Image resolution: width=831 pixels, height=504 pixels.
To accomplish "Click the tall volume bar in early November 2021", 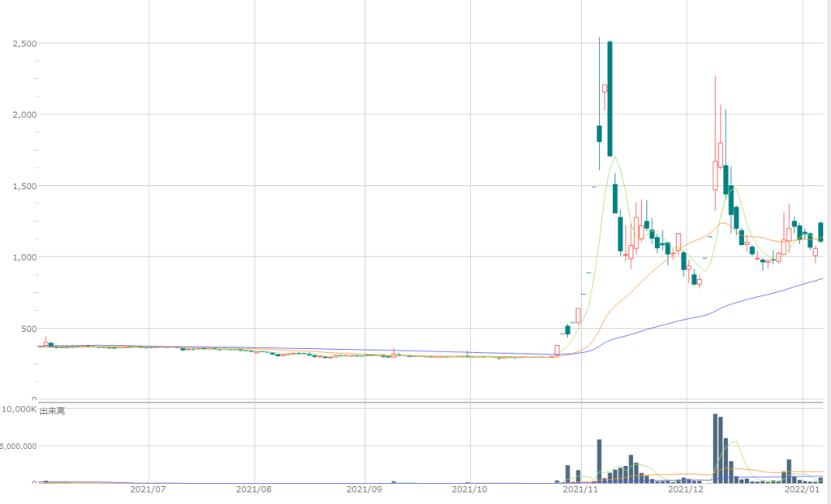I will pos(600,461).
